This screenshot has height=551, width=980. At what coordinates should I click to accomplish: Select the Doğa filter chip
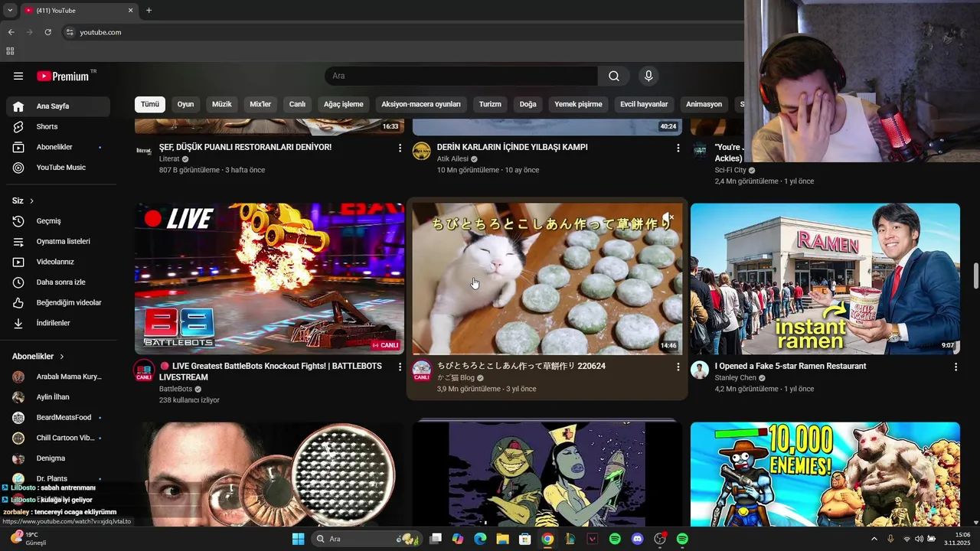point(528,104)
